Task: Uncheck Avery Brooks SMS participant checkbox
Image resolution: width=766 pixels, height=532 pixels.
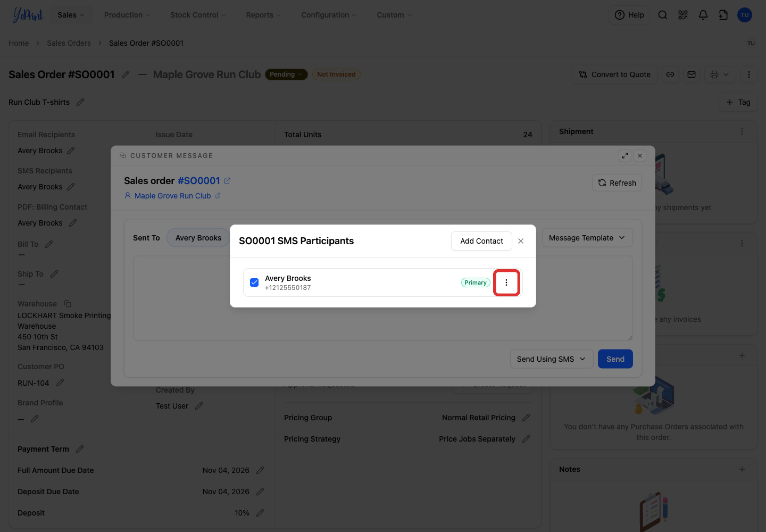Action: click(x=254, y=282)
